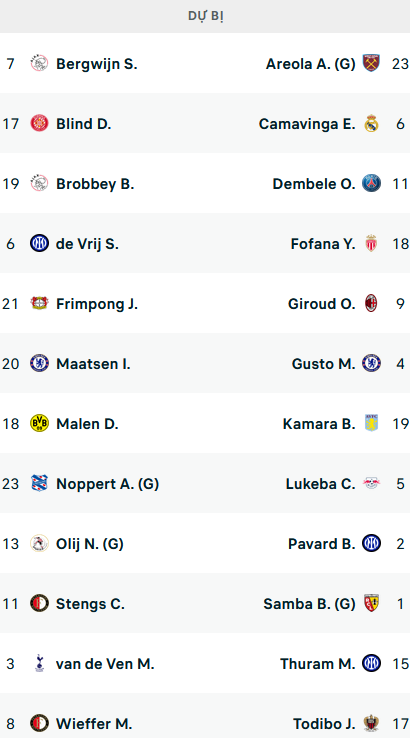
Task: Select the RB Leipzig crest next to Lukeba C.
Action: point(371,483)
